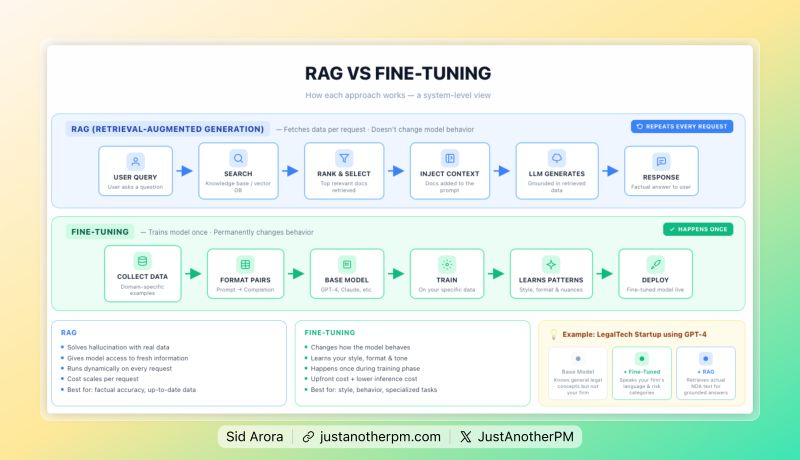
Task: Click 'Learns your style, format & tone'
Action: pyautogui.click(x=359, y=359)
